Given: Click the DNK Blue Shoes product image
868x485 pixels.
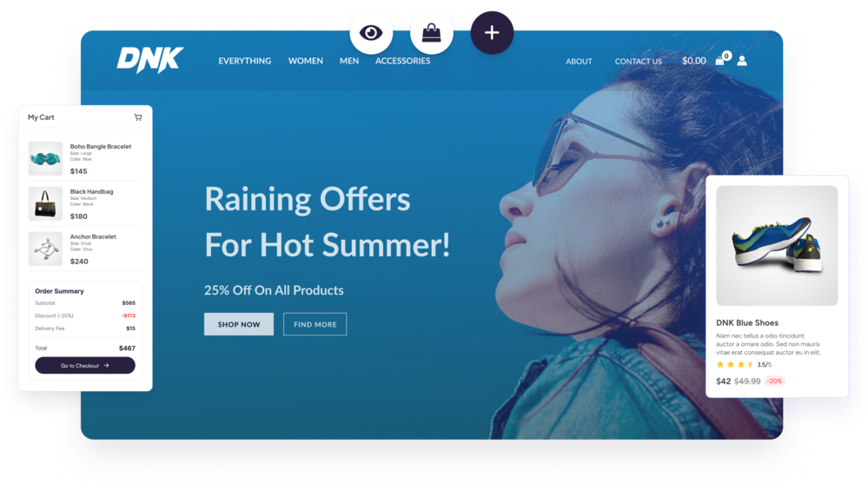Looking at the screenshot, I should point(777,245).
